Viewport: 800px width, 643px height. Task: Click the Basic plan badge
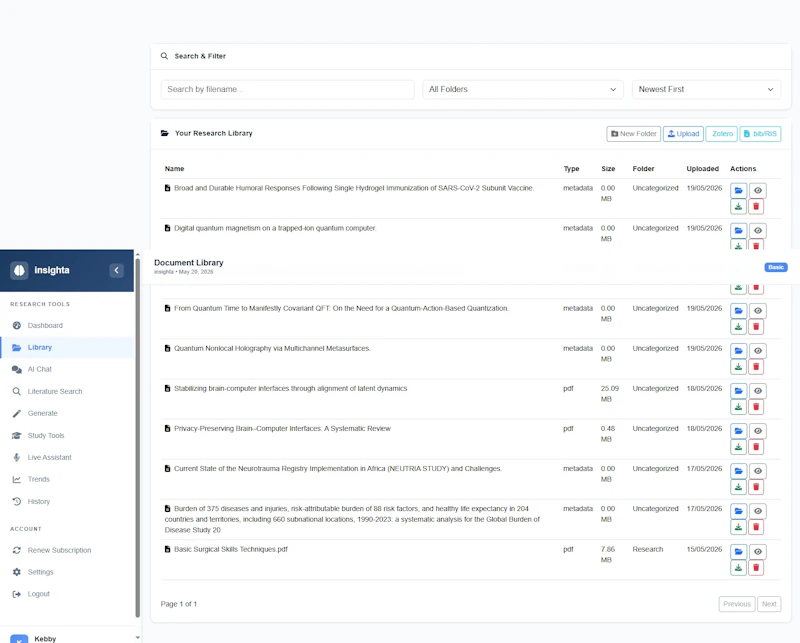776,267
